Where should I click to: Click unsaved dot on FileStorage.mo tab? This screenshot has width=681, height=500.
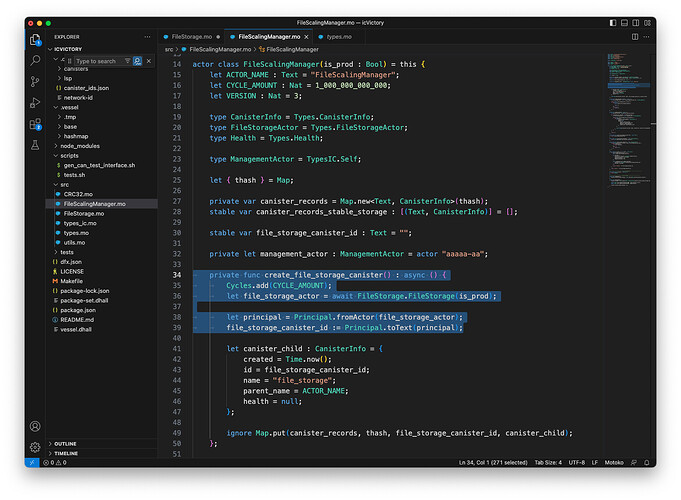click(218, 37)
